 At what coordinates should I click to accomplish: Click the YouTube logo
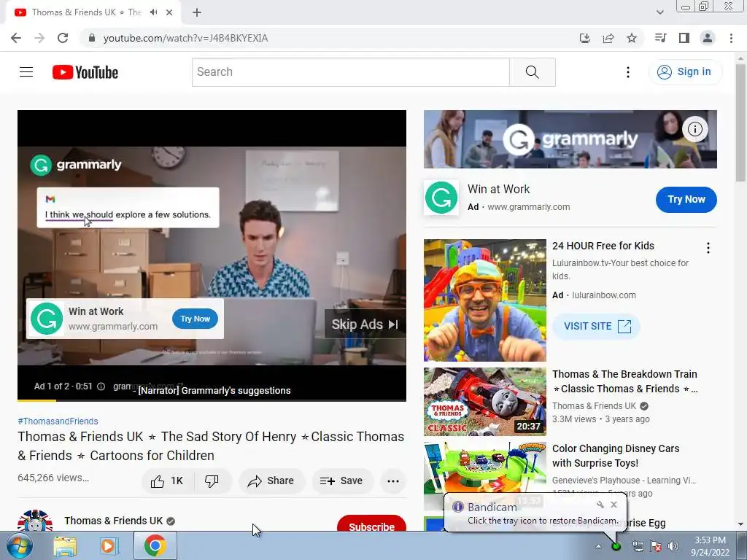(85, 72)
